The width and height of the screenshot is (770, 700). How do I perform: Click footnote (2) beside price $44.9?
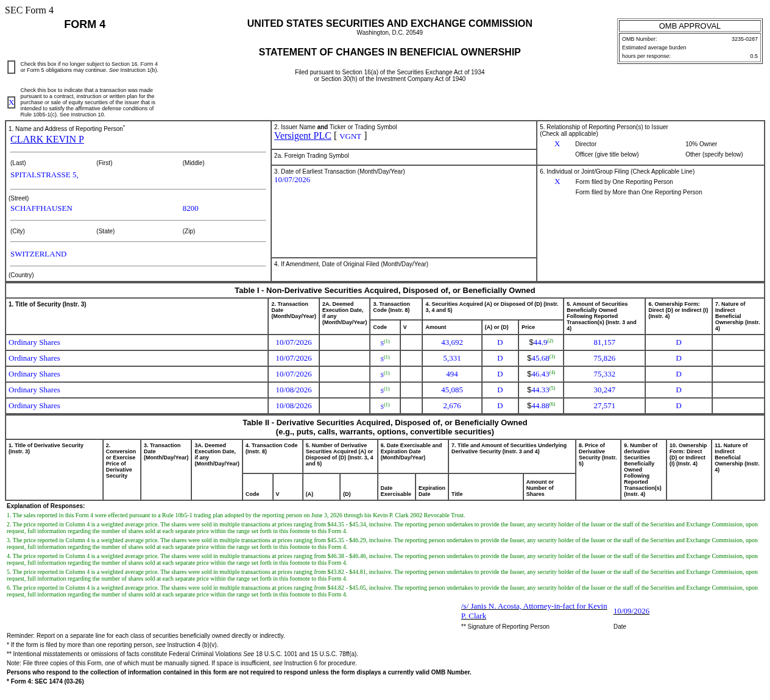coord(550,341)
